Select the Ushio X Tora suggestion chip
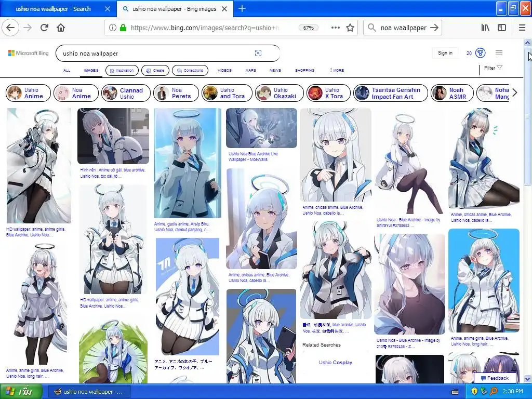 [x=328, y=93]
